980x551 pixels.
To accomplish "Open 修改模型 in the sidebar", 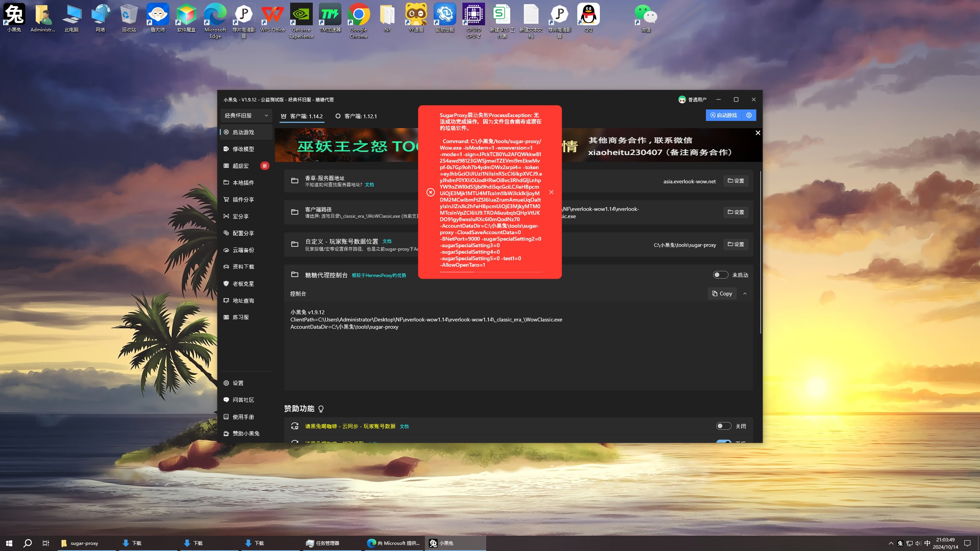I will [246, 149].
